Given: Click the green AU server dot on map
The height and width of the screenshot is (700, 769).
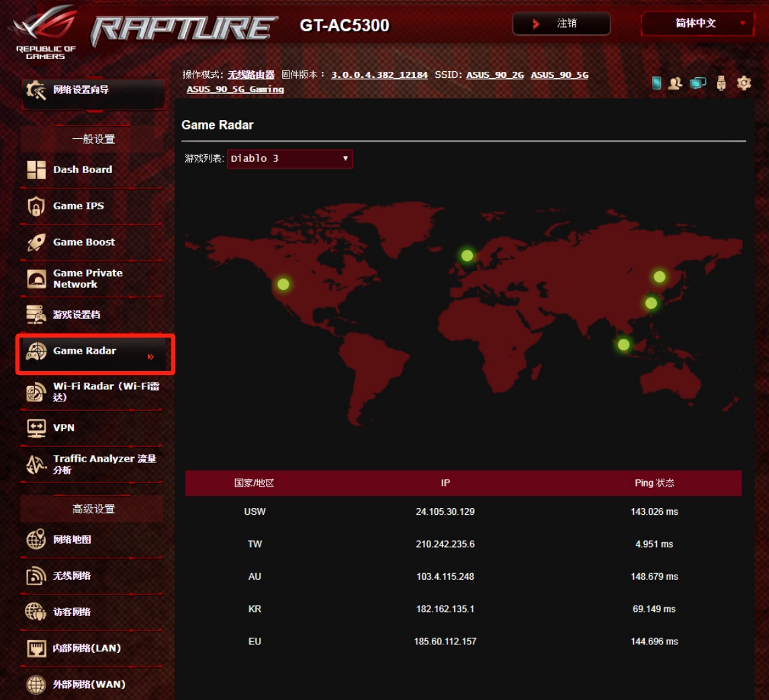Looking at the screenshot, I should click(x=624, y=344).
